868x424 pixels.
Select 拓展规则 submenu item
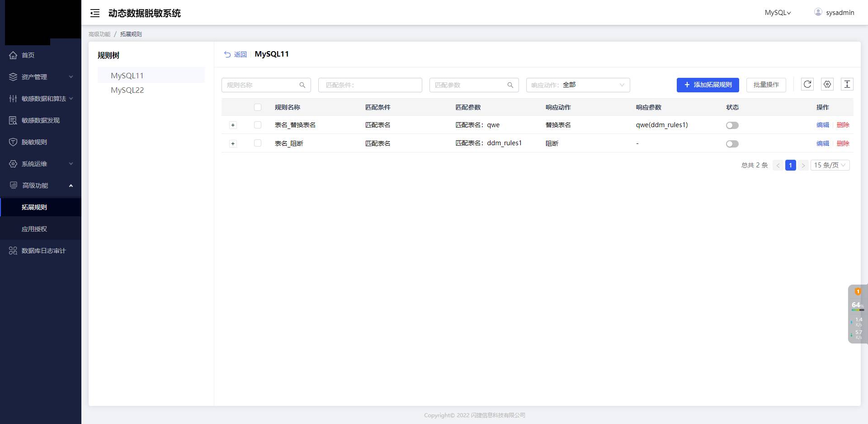(41, 207)
